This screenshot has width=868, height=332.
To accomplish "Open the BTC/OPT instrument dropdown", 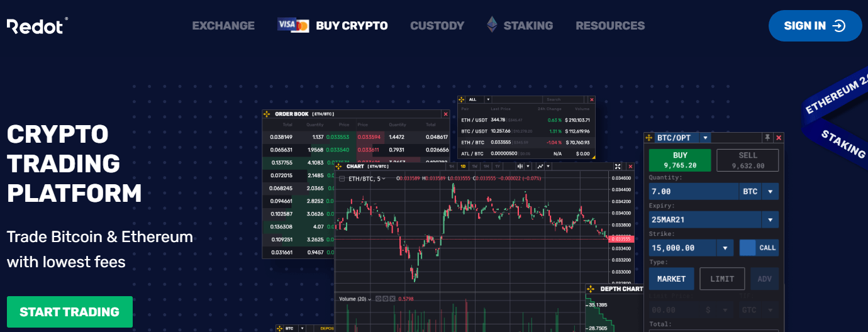I will (705, 138).
